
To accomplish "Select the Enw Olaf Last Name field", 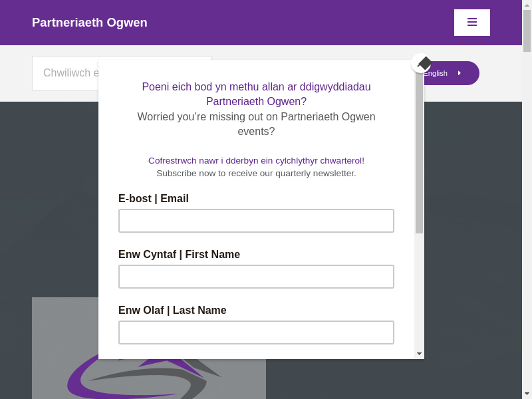I will tap(256, 332).
